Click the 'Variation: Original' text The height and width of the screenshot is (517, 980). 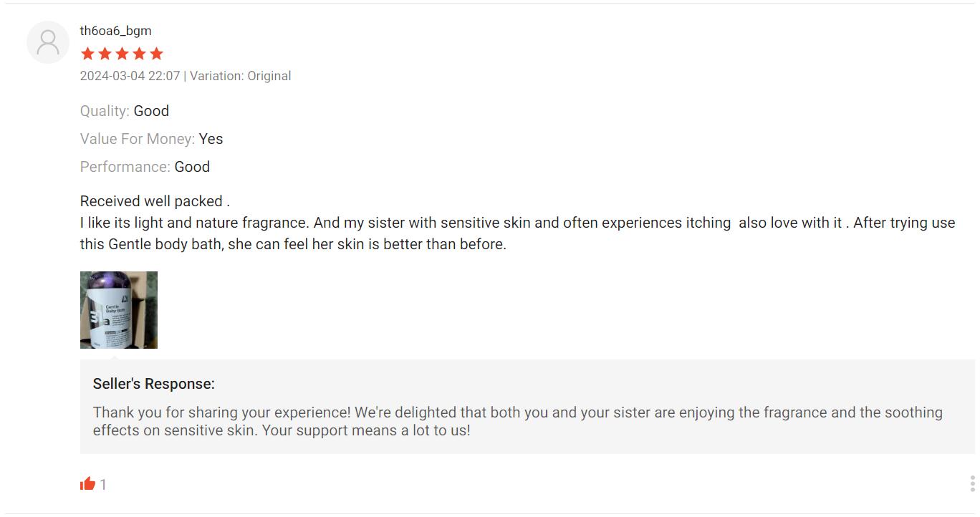[240, 76]
